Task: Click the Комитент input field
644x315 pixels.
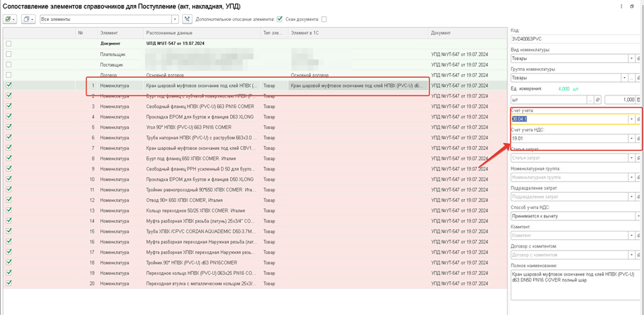Action: pos(570,236)
